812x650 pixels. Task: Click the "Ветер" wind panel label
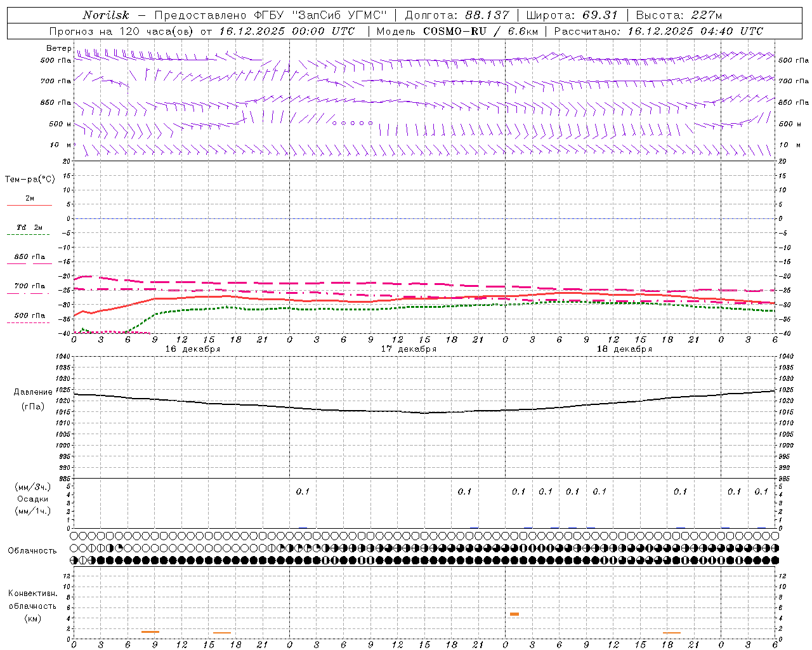tap(58, 48)
